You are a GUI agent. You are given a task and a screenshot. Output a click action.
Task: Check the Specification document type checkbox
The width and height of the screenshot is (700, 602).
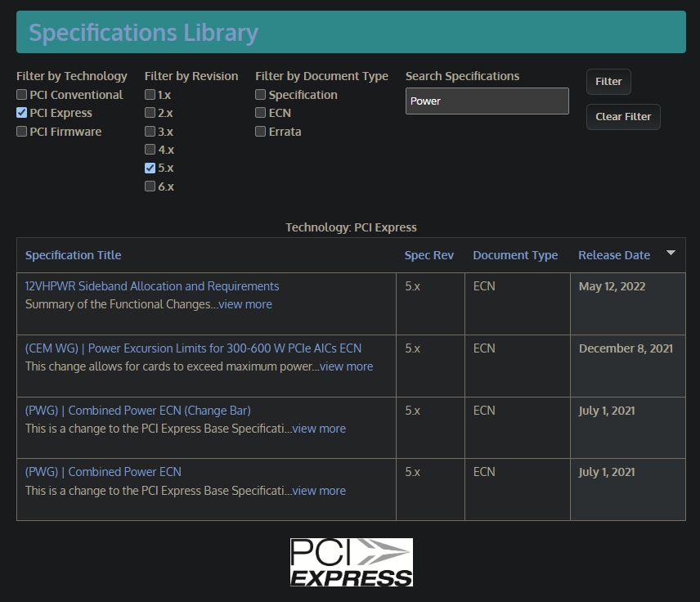tap(260, 95)
